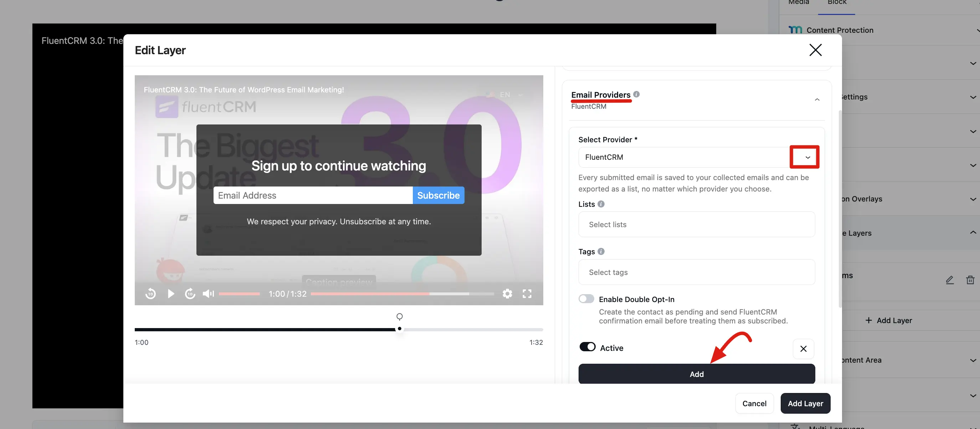Enter fullscreen video mode
Image resolution: width=980 pixels, height=429 pixels.
(527, 293)
